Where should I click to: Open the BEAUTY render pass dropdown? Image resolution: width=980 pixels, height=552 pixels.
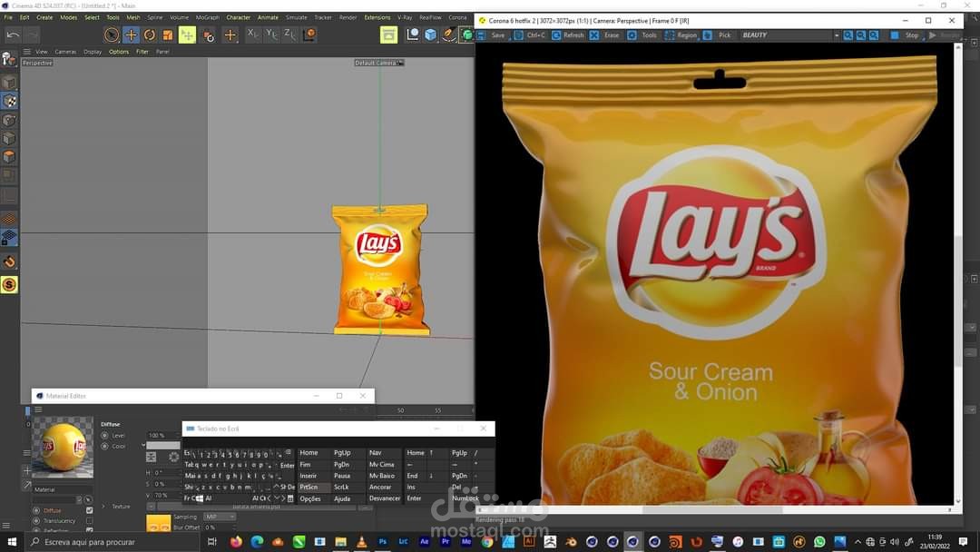tap(790, 35)
